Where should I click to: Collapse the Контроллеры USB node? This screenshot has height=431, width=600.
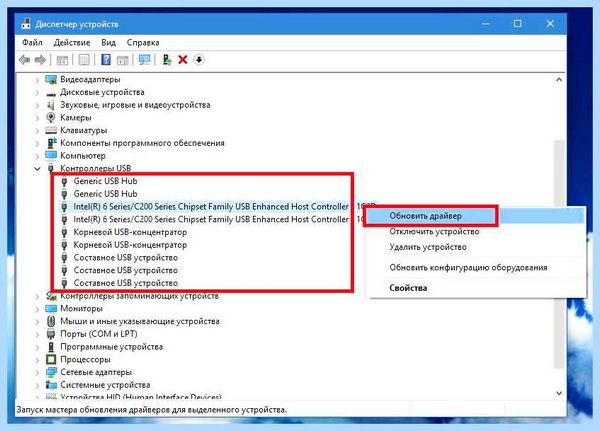tap(37, 168)
